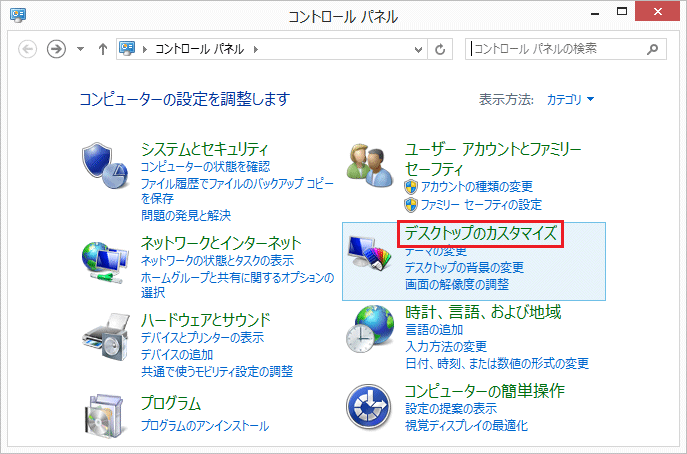Open 時計、言語、および地域 category
This screenshot has width=687, height=454.
coord(483,312)
